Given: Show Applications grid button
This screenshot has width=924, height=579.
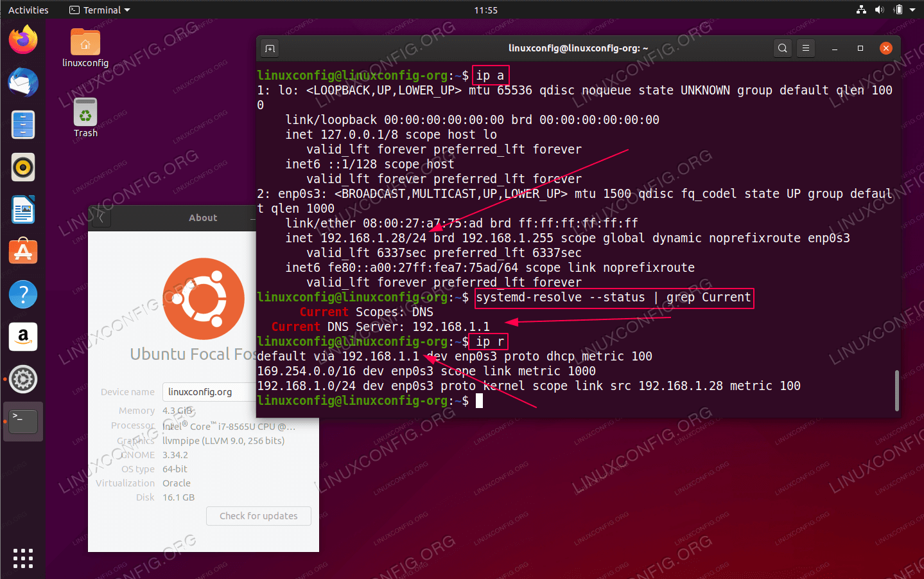Looking at the screenshot, I should click(x=23, y=558).
